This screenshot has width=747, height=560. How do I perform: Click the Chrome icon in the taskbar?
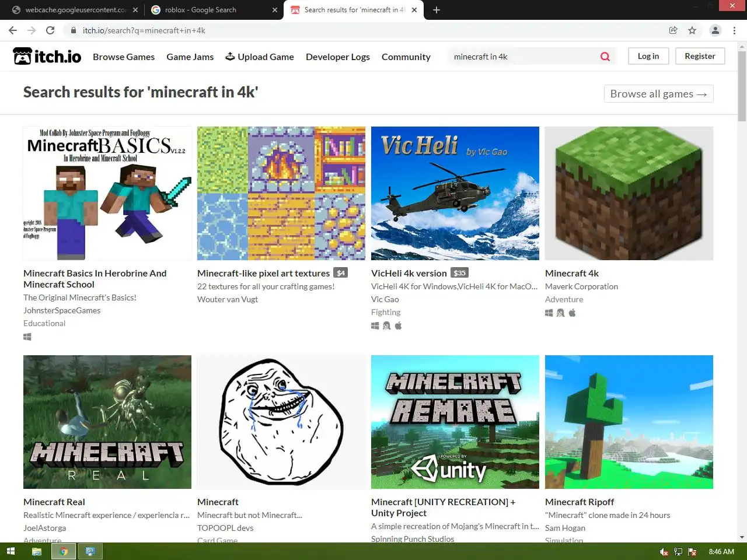pos(64,551)
